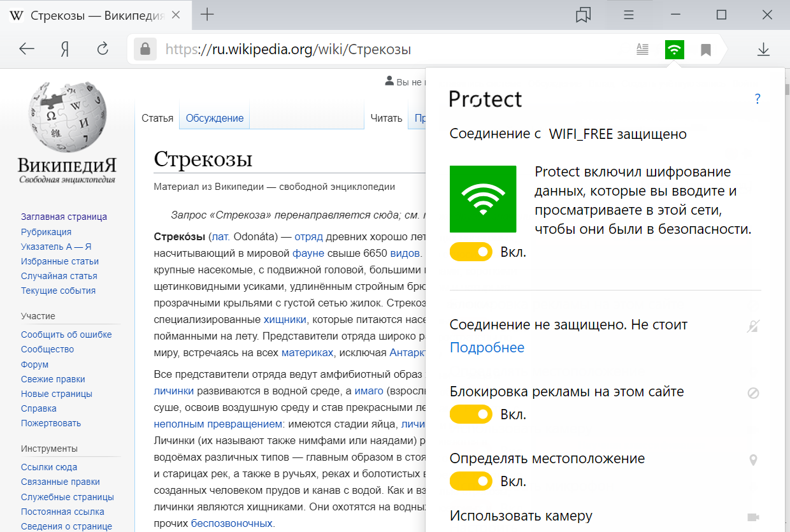Open a new tab with the plus button
The width and height of the screenshot is (790, 532).
click(x=207, y=15)
